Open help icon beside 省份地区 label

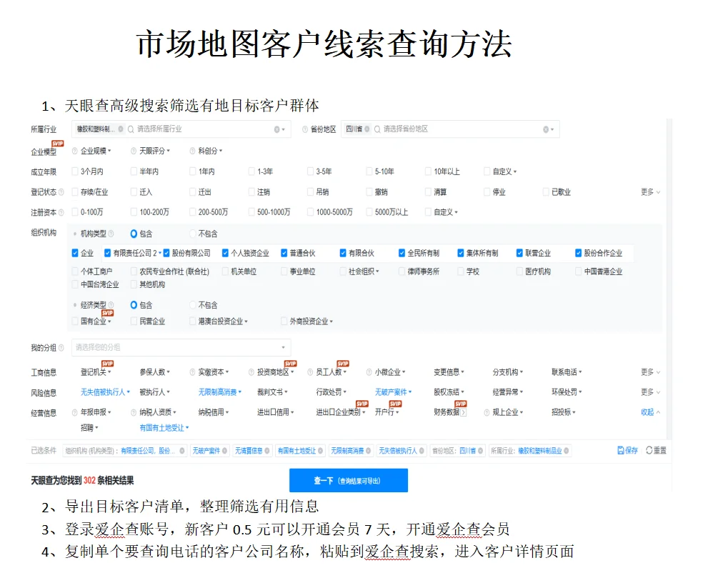coord(305,129)
